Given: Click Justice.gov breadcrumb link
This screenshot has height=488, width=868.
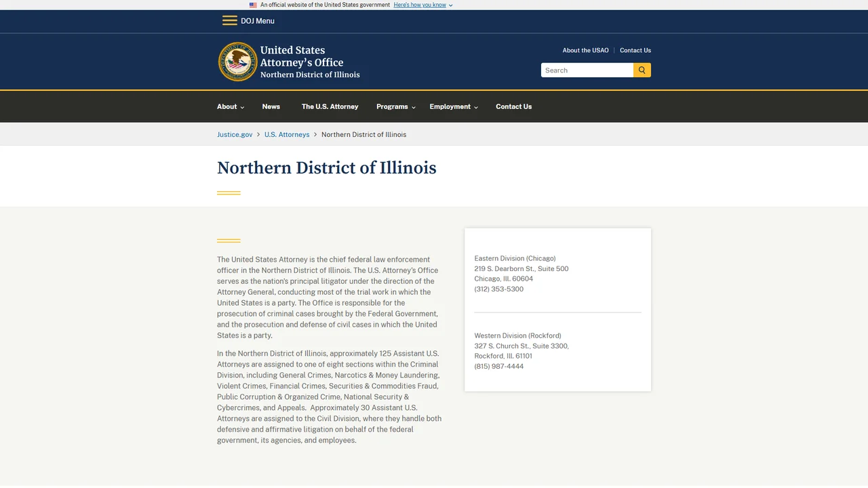Looking at the screenshot, I should (235, 134).
